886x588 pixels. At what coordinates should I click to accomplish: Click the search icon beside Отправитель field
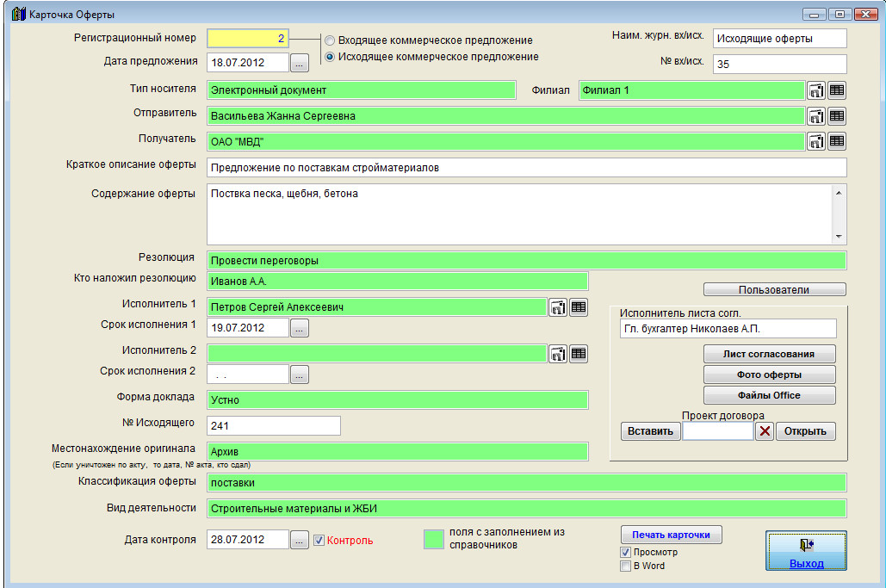815,116
